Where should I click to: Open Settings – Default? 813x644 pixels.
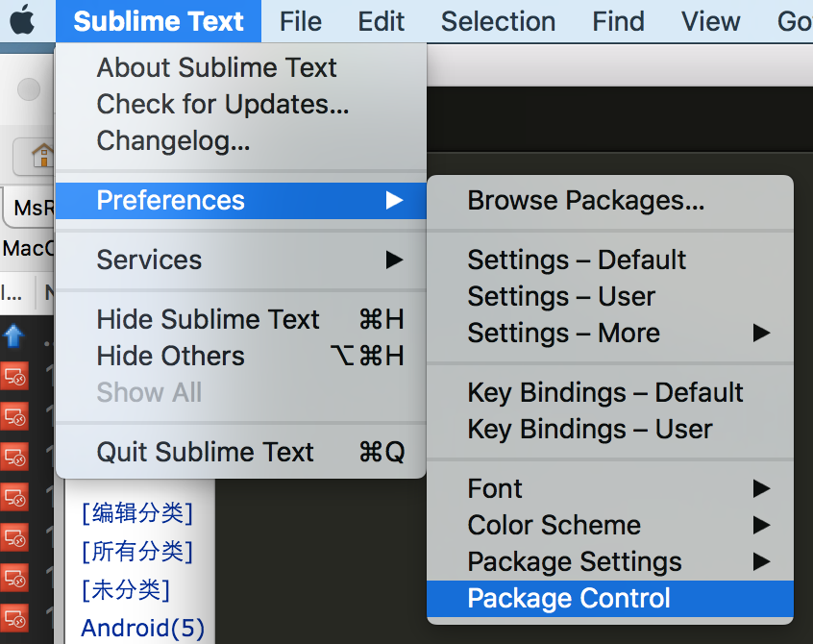609,260
